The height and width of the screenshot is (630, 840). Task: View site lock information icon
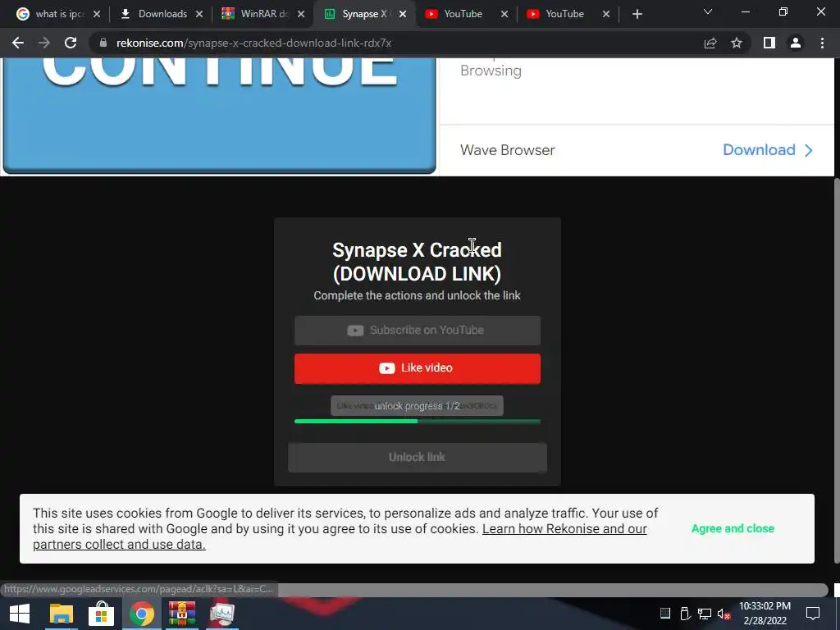[103, 43]
